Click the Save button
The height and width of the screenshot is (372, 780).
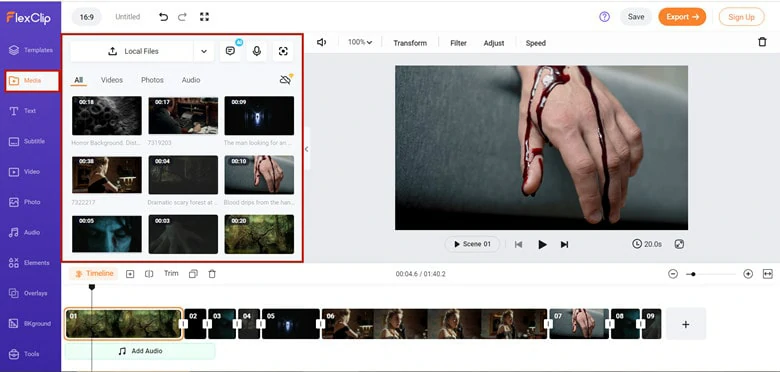(636, 17)
